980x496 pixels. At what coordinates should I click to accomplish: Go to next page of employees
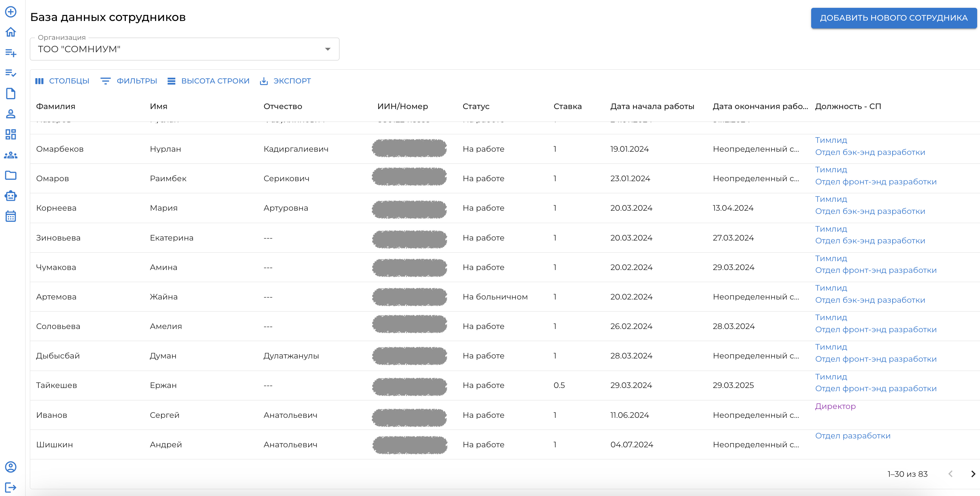[x=973, y=474]
